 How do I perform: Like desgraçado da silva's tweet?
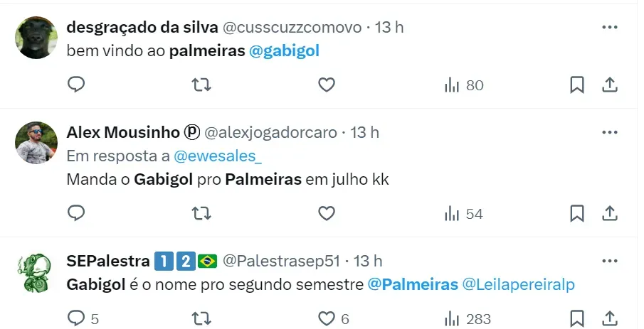click(327, 85)
